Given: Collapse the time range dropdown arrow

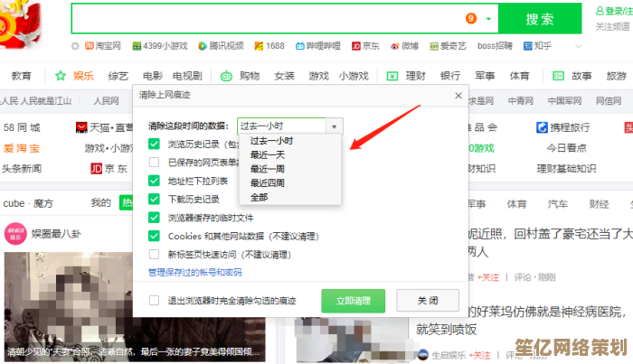Looking at the screenshot, I should pos(335,127).
